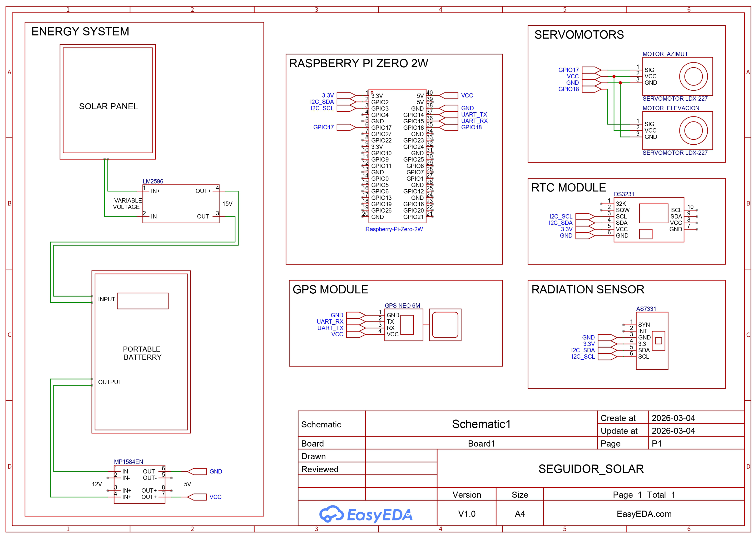The width and height of the screenshot is (756, 538).
Task: Select the MOTOR_ELEVACION servomotor symbol
Action: [677, 130]
